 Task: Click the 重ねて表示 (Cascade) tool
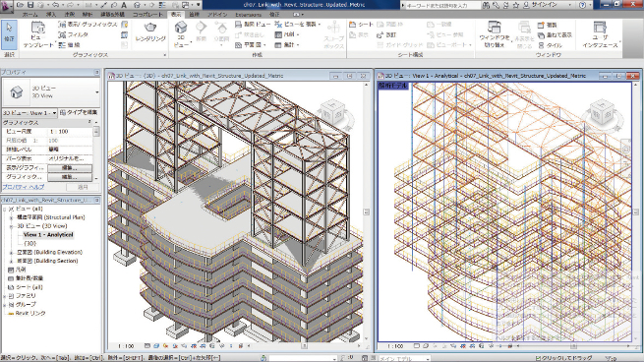[x=555, y=35]
